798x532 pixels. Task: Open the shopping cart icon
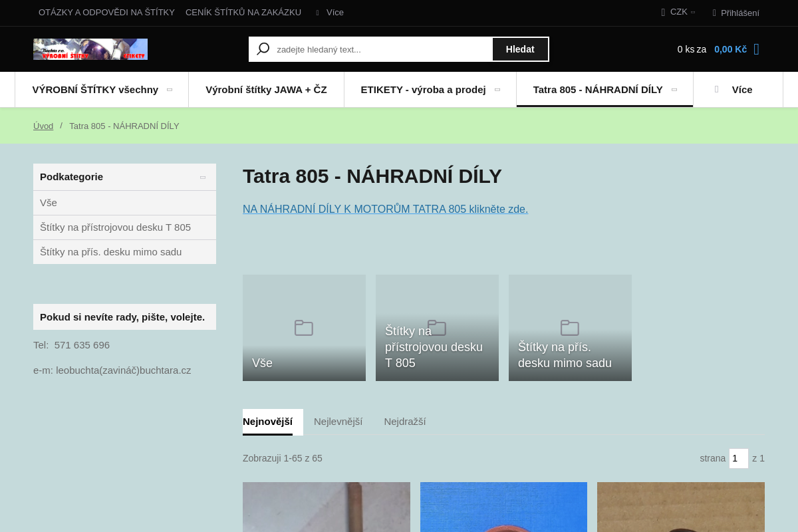[x=756, y=49]
